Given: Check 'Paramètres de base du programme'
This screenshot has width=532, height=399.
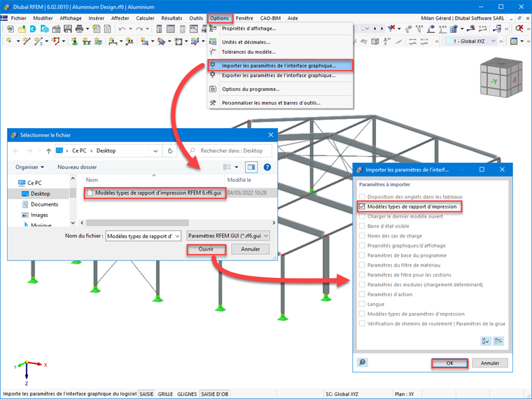Looking at the screenshot, I should 362,255.
